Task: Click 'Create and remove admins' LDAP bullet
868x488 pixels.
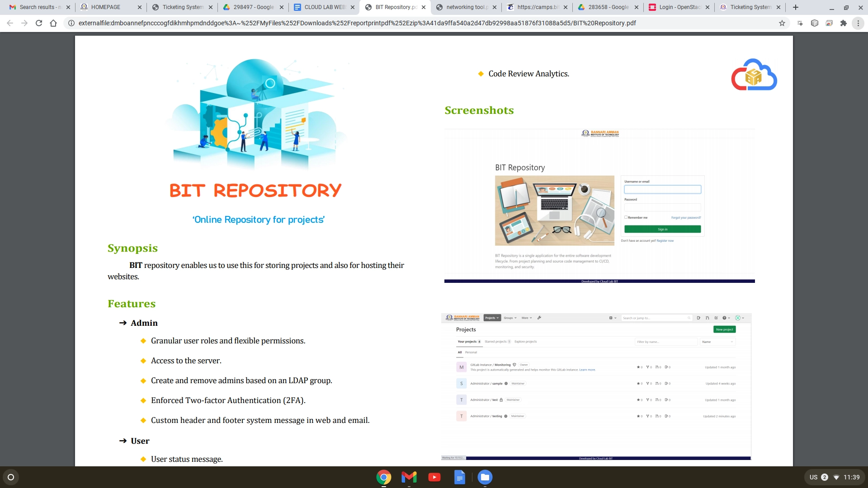Action: 241,380
